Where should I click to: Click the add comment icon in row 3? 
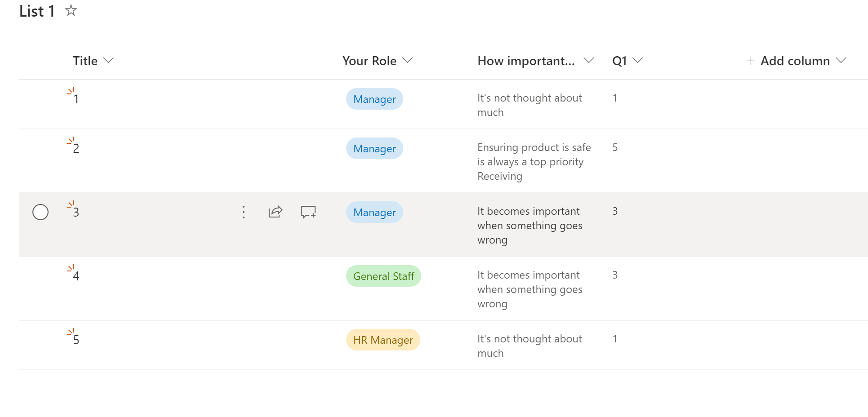[308, 212]
